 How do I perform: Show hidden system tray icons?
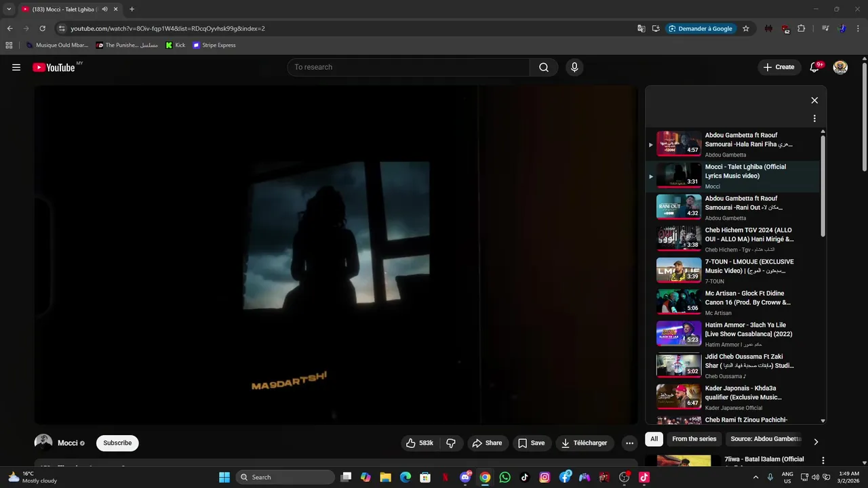pyautogui.click(x=755, y=477)
